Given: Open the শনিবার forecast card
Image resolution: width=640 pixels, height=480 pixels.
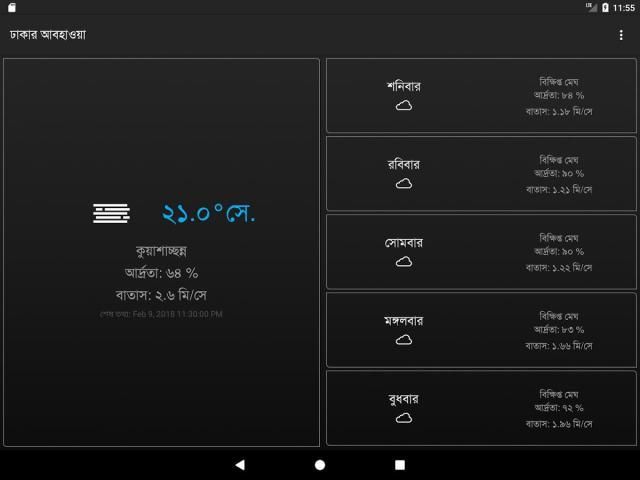Looking at the screenshot, I should pos(481,95).
